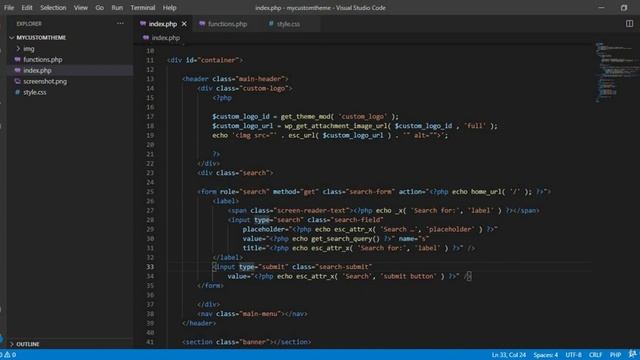Click home_url in the form action
The width and height of the screenshot is (640, 360).
(487, 192)
